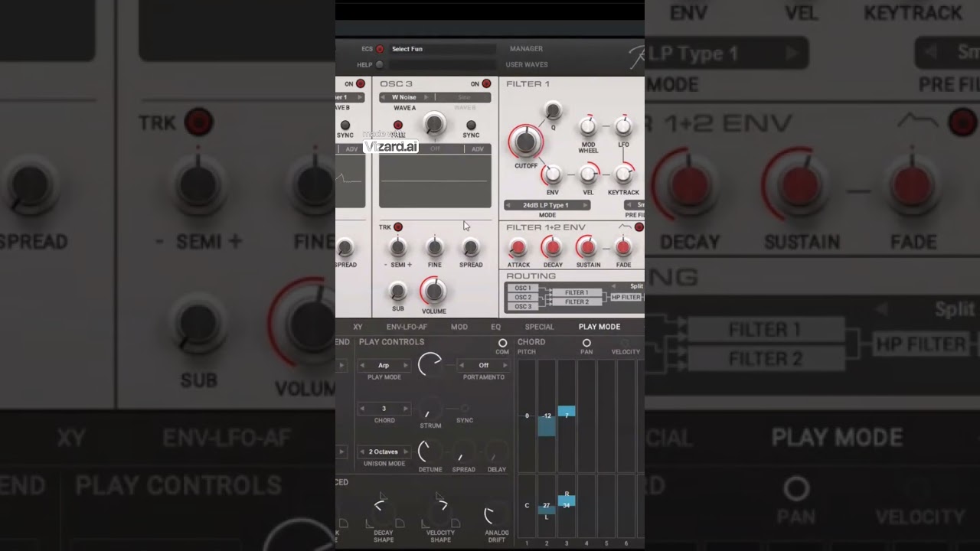The height and width of the screenshot is (551, 980).
Task: Switch to the MOD tab
Action: (x=459, y=327)
